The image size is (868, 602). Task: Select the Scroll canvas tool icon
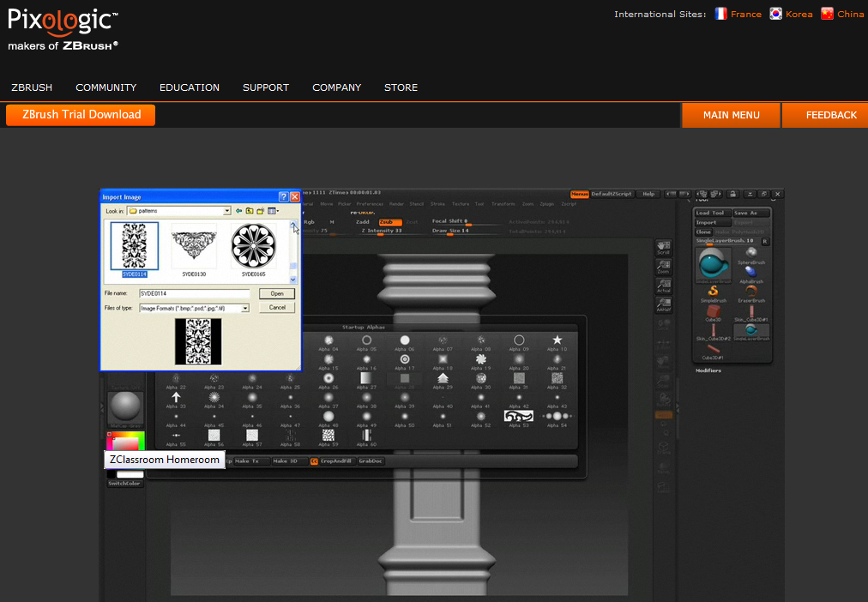(x=663, y=247)
